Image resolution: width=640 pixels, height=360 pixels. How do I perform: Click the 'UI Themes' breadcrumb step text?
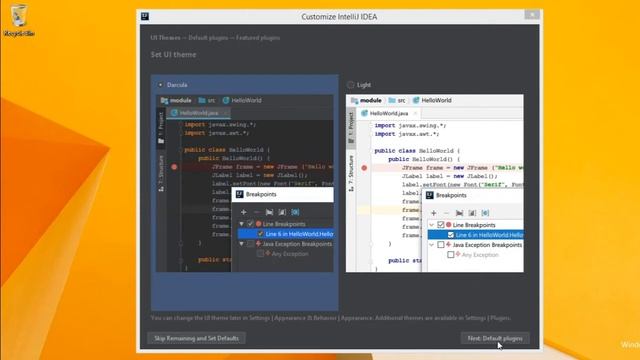click(x=165, y=38)
